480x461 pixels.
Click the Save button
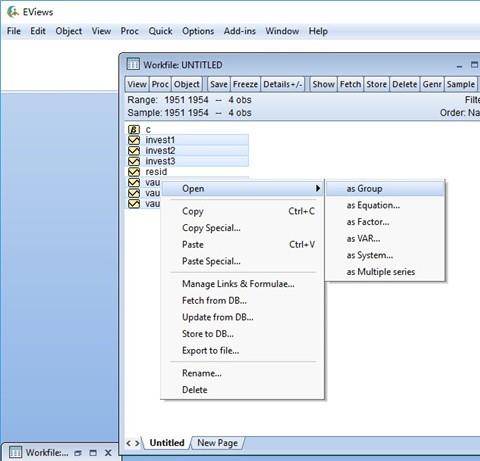(x=219, y=84)
